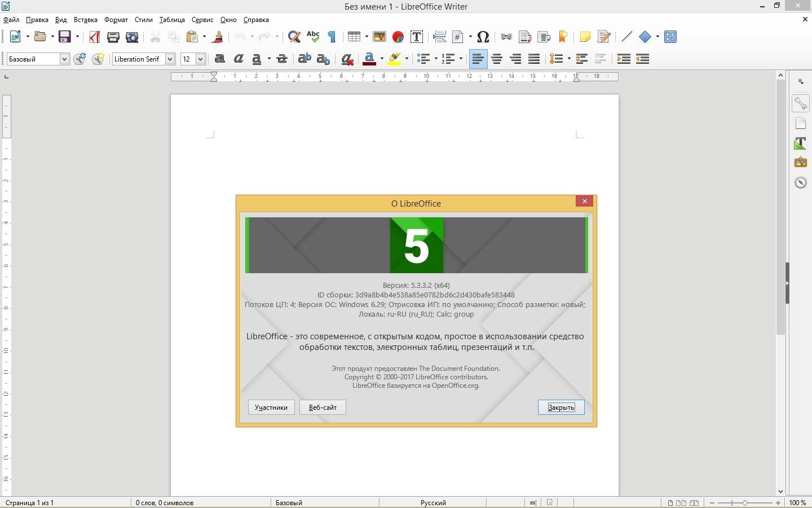Screen dimensions: 812x508
Task: Click the font color swatch
Action: point(369,59)
